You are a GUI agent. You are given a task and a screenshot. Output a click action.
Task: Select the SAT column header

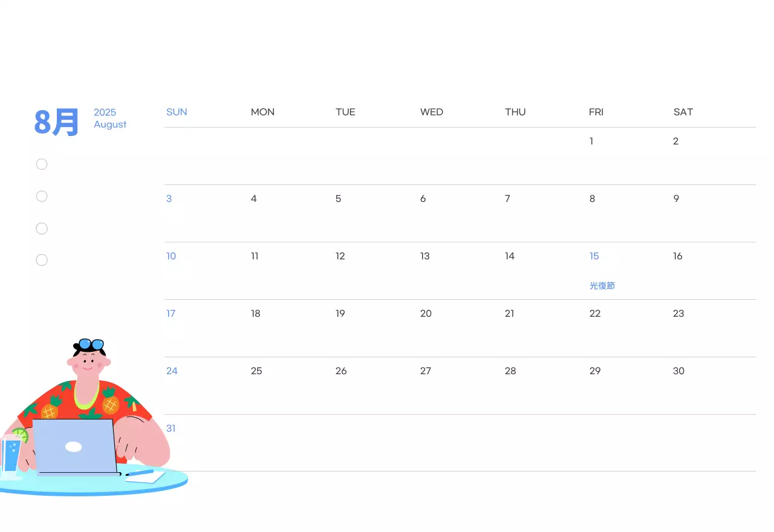(x=683, y=112)
